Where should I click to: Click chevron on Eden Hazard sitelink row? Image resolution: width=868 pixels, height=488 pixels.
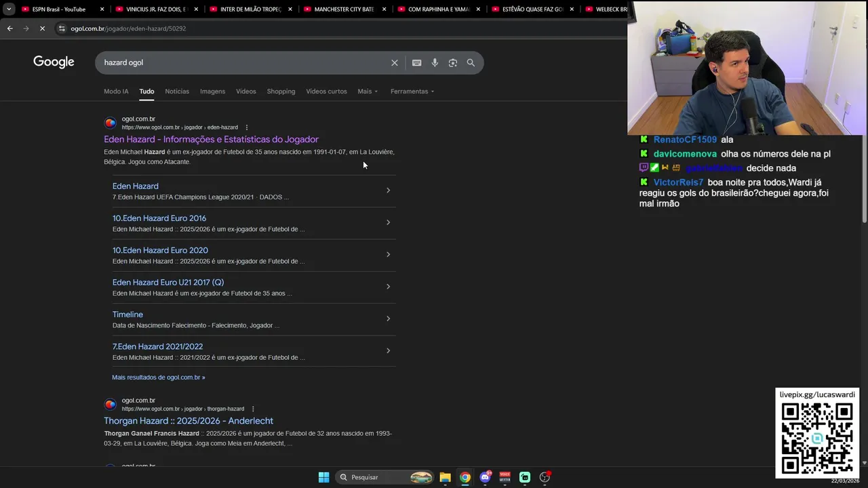pos(388,190)
